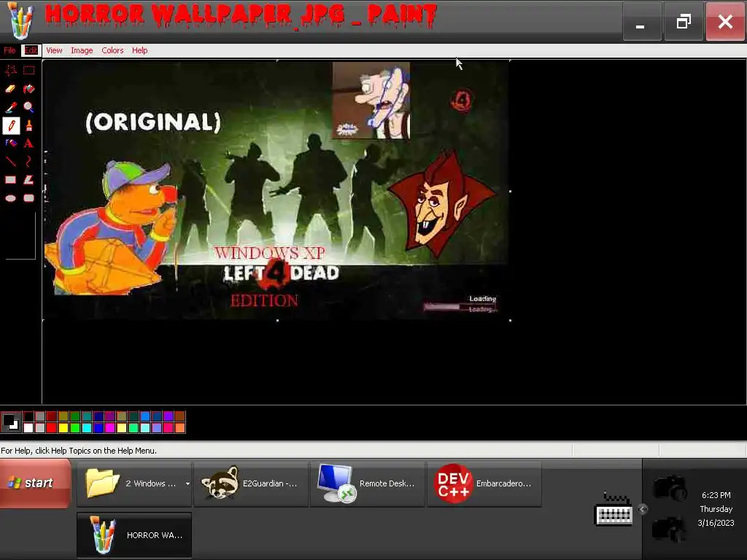747x560 pixels.
Task: Pick the yellow color swatch
Action: coord(63,427)
